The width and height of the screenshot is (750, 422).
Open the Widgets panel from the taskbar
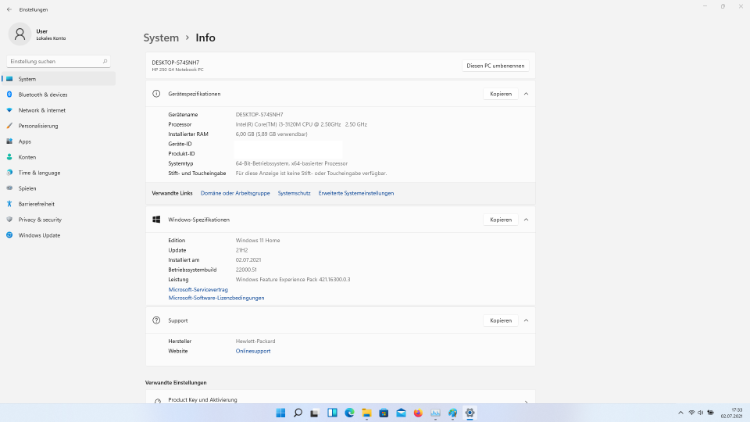(332, 412)
